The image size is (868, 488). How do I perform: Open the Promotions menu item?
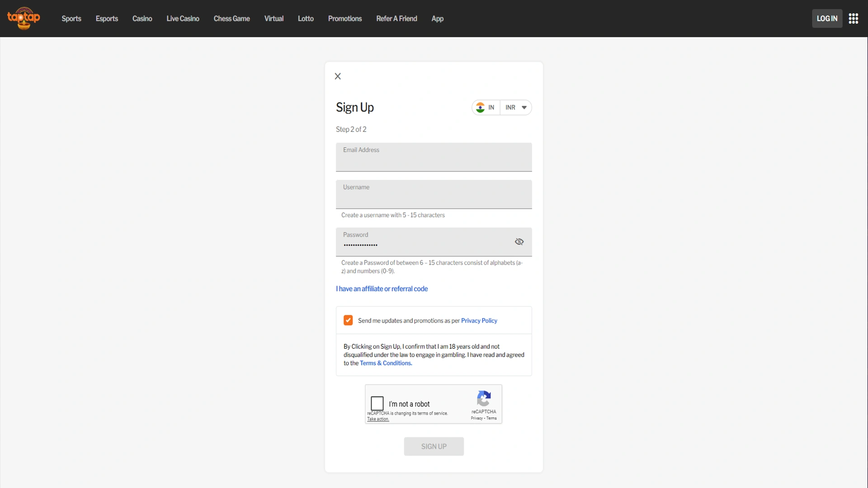coord(344,19)
